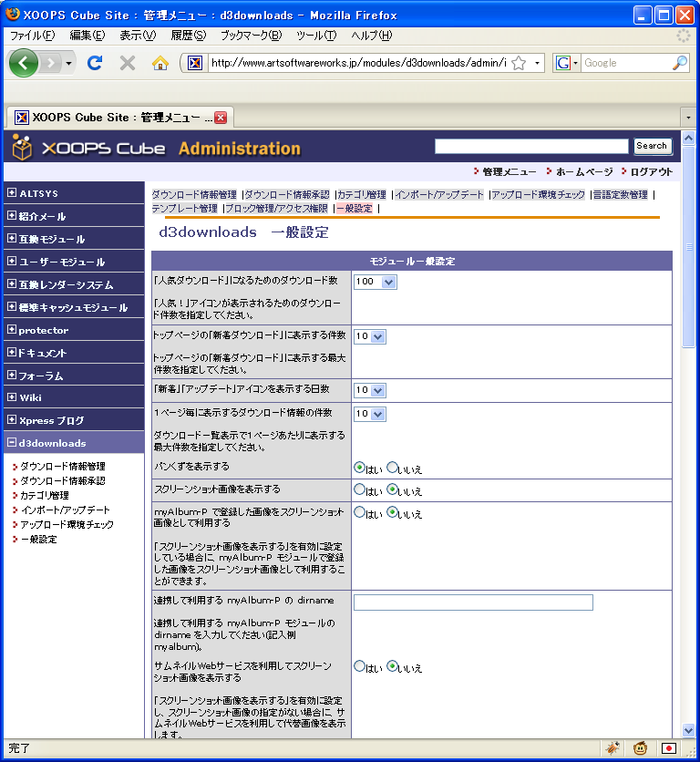700x762 pixels.
Task: Click the search magnifier icon in Google box
Action: [680, 63]
